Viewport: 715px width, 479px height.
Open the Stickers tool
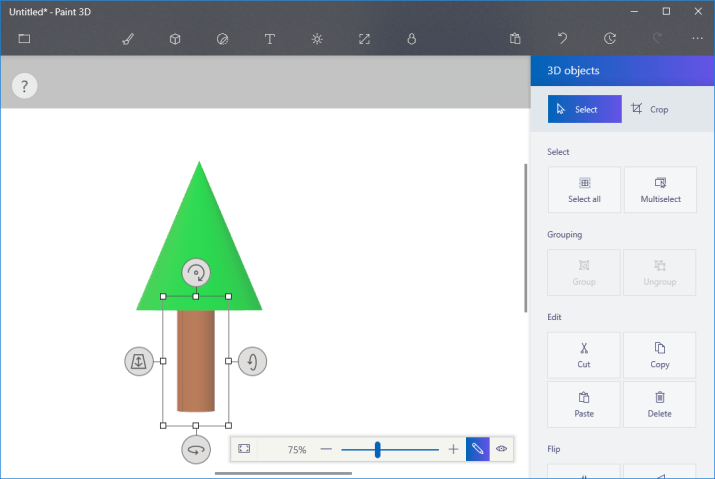point(223,39)
